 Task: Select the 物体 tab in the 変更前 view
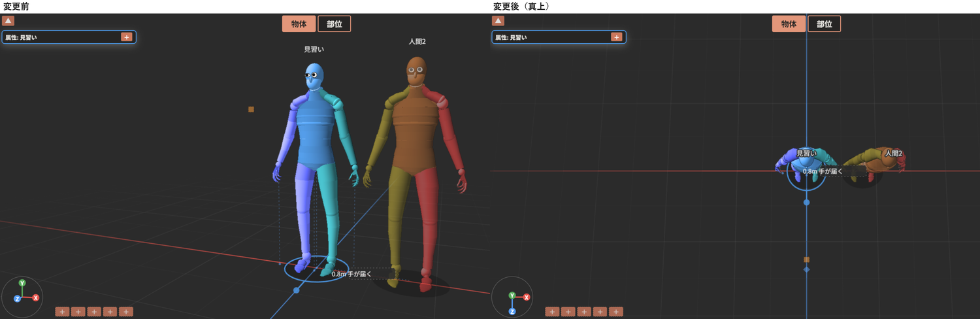tap(299, 24)
